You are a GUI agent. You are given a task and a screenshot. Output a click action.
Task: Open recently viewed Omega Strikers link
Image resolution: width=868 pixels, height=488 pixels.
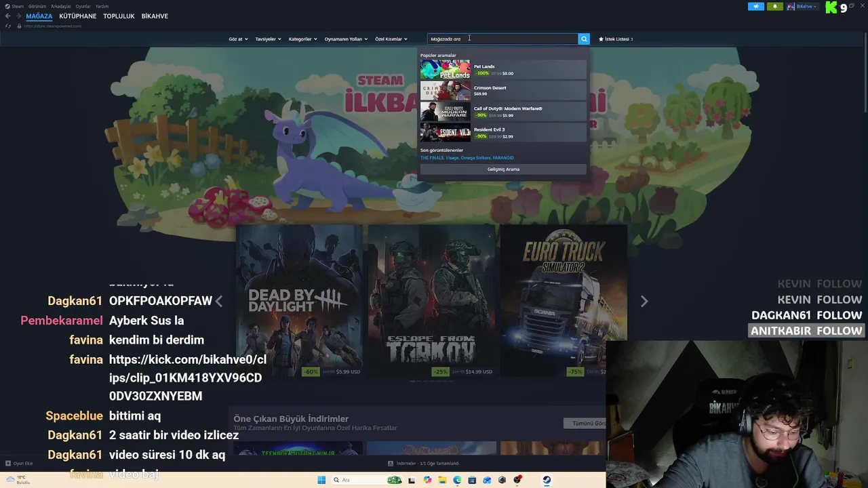pyautogui.click(x=475, y=158)
